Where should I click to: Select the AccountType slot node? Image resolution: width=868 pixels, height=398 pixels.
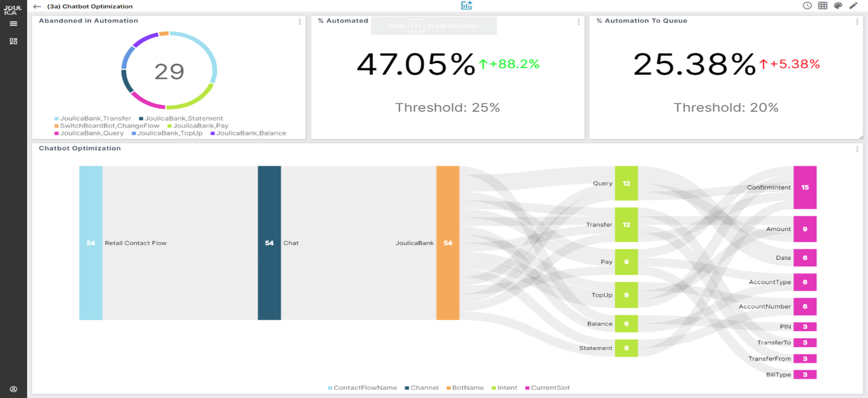[x=804, y=282]
